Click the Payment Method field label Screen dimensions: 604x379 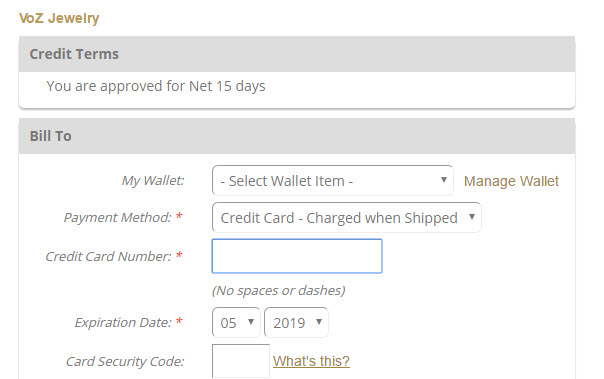(x=117, y=218)
